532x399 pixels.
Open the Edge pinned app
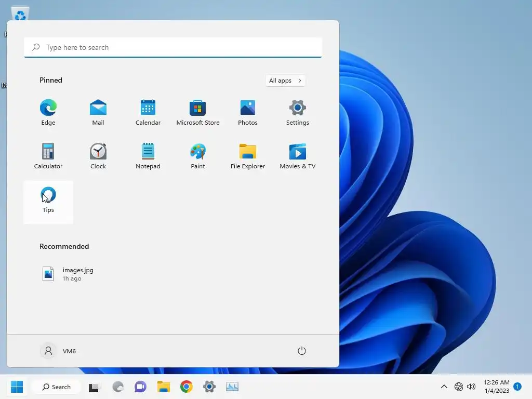[48, 113]
